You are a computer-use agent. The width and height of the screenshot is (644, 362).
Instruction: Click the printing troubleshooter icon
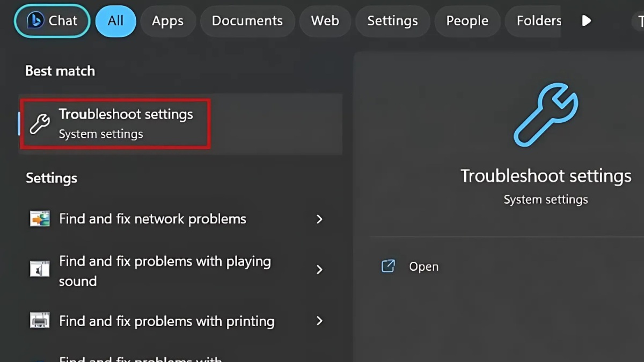[x=40, y=321]
